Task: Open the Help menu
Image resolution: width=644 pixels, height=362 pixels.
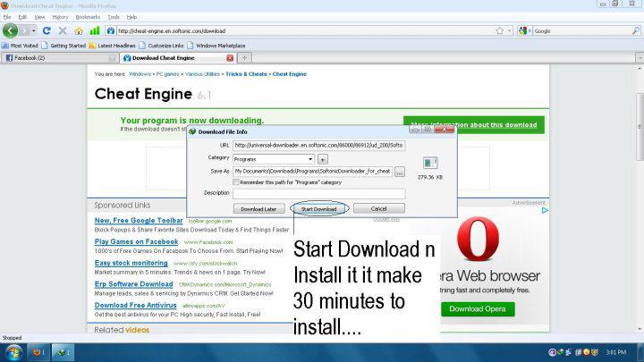Action: [131, 17]
